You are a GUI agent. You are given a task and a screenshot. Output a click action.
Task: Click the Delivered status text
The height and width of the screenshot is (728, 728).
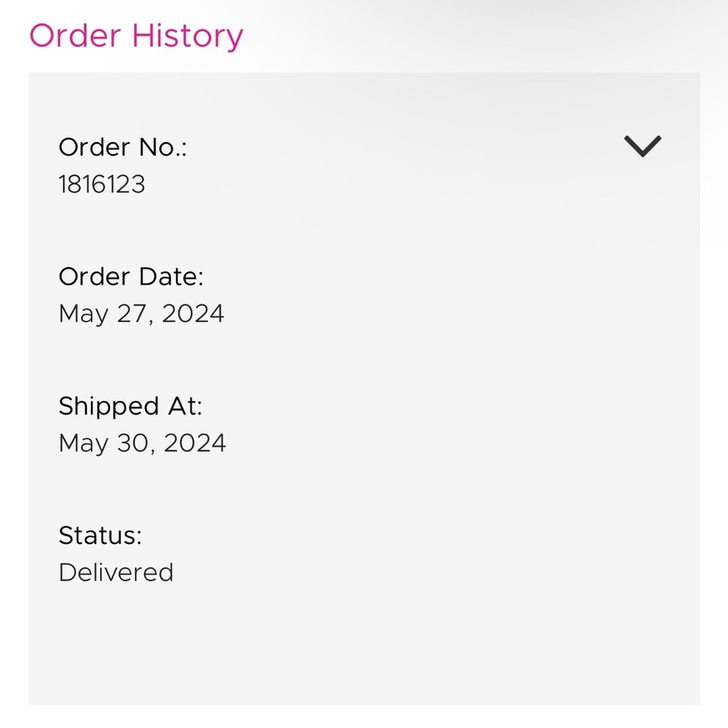(116, 573)
